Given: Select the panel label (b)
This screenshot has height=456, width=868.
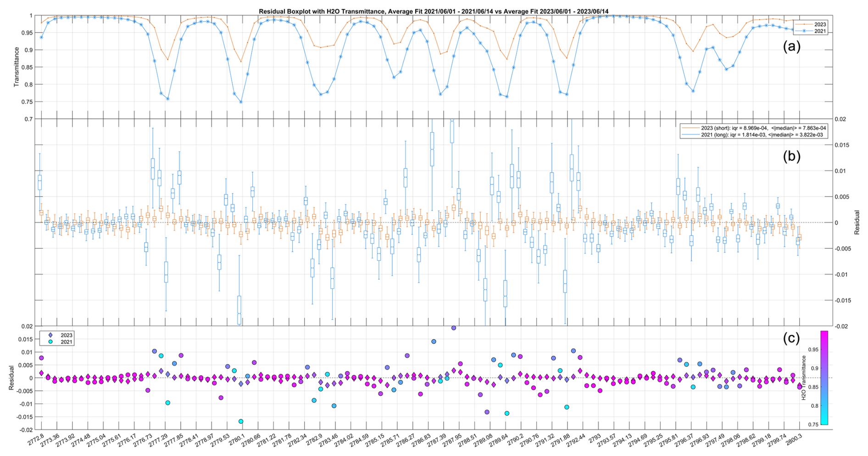Looking at the screenshot, I should (x=791, y=156).
